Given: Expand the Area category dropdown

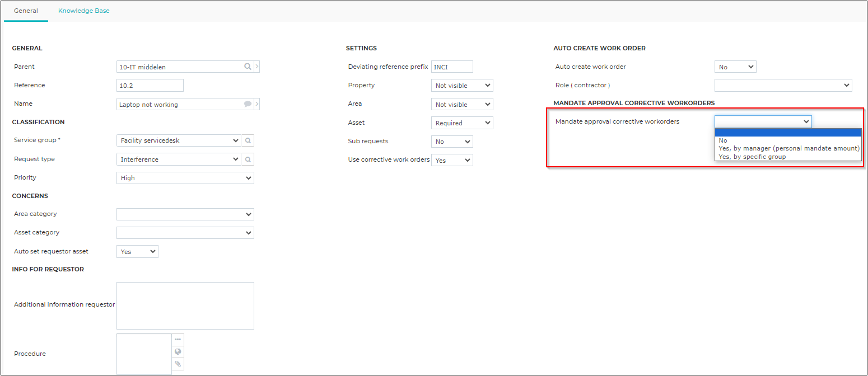Looking at the screenshot, I should point(185,214).
